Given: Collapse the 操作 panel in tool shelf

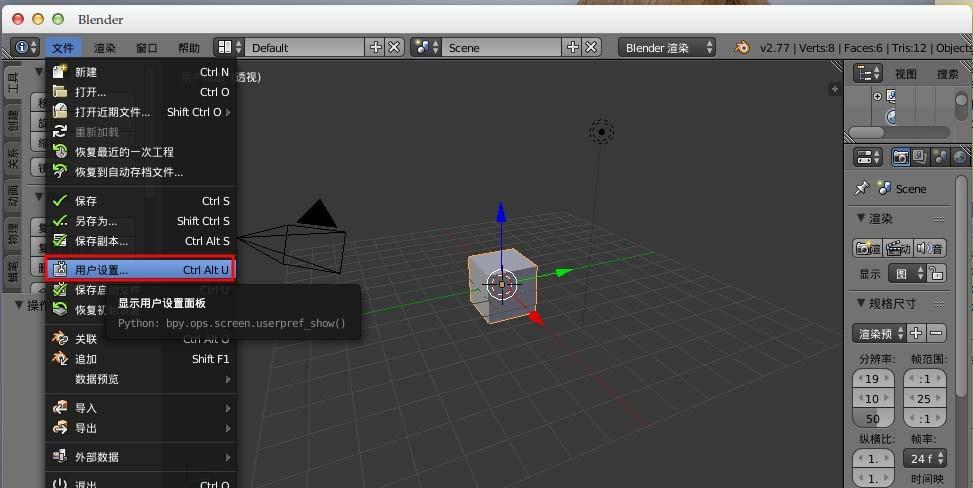Looking at the screenshot, I should (x=19, y=305).
